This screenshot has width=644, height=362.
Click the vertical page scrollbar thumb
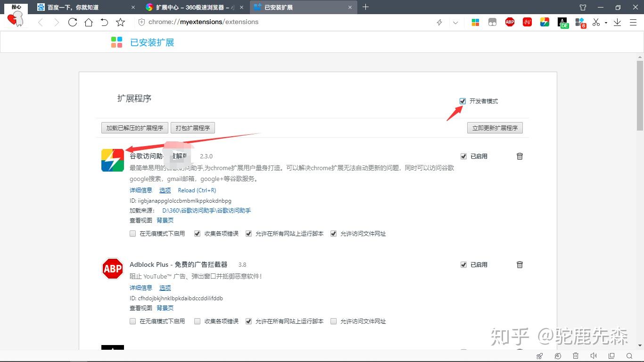[640, 95]
